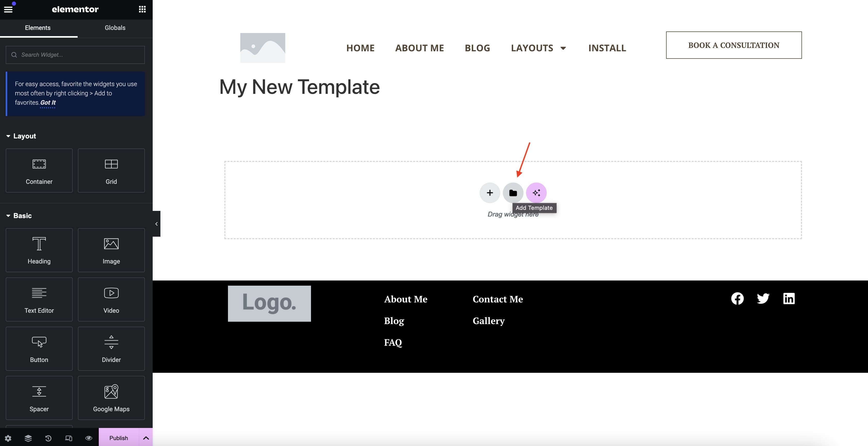Toggle responsive mode icon
The width and height of the screenshot is (868, 446).
pyautogui.click(x=68, y=438)
